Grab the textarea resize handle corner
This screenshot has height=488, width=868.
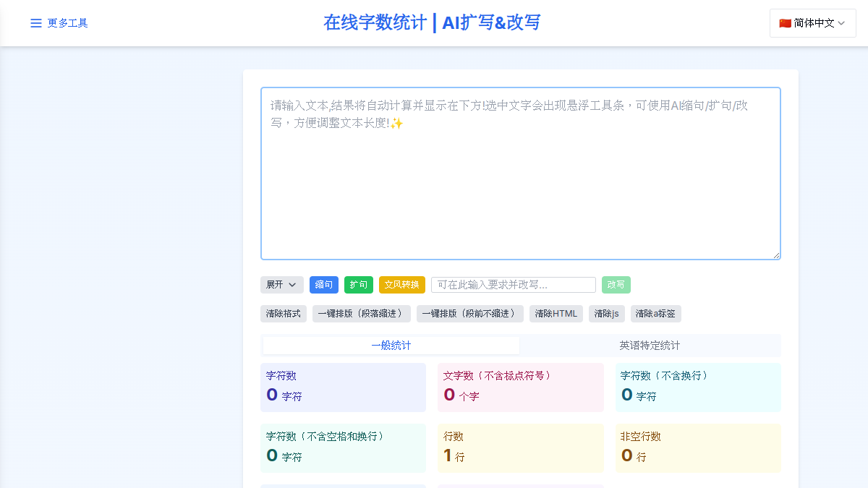(776, 255)
